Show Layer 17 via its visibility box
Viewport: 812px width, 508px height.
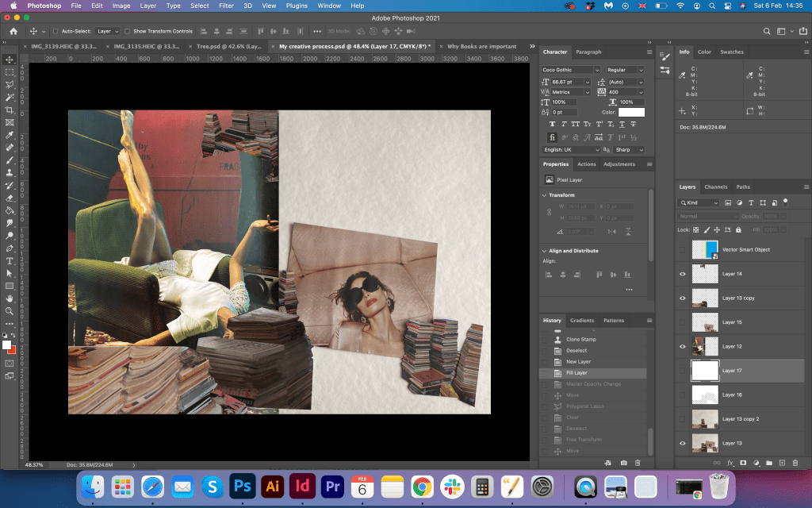(683, 371)
